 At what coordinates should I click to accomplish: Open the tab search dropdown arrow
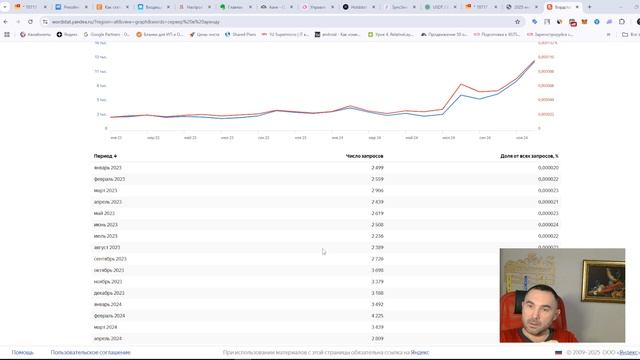click(5, 7)
